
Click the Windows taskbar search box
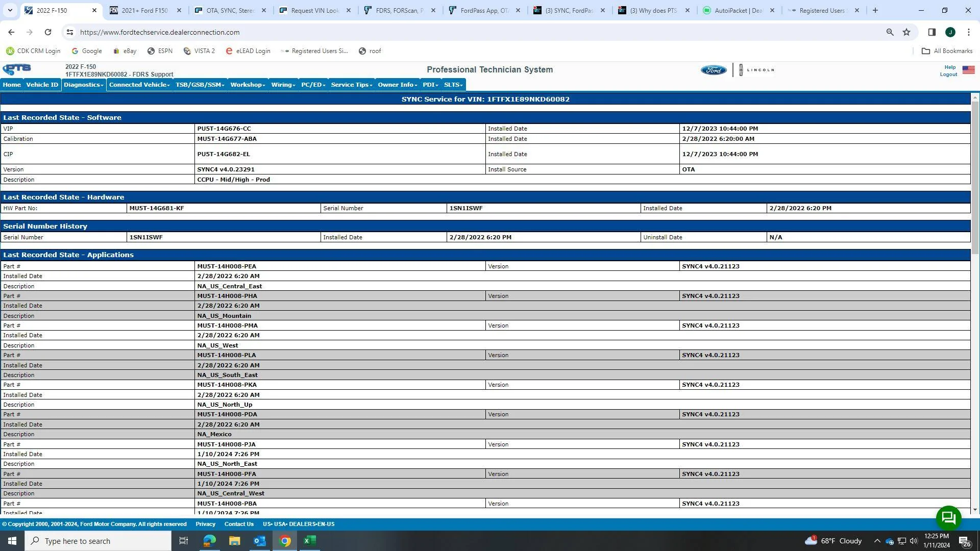click(98, 541)
